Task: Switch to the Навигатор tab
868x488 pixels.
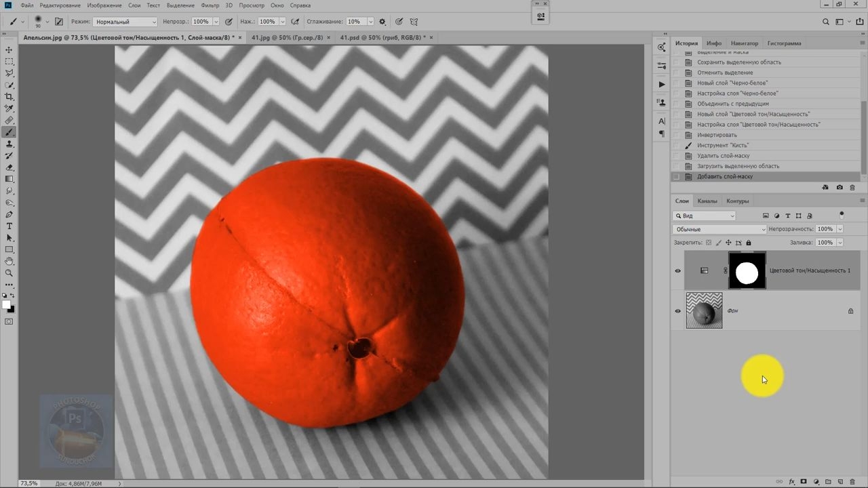Action: (x=745, y=43)
